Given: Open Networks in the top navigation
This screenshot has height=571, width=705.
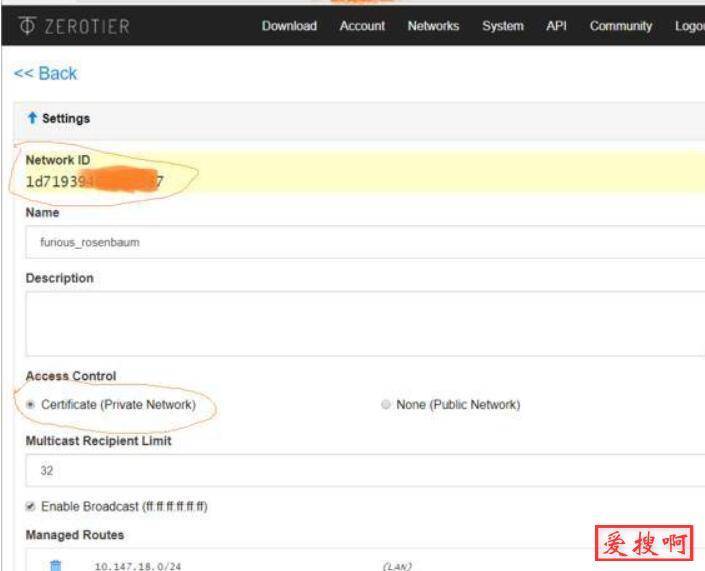Looking at the screenshot, I should point(433,26).
